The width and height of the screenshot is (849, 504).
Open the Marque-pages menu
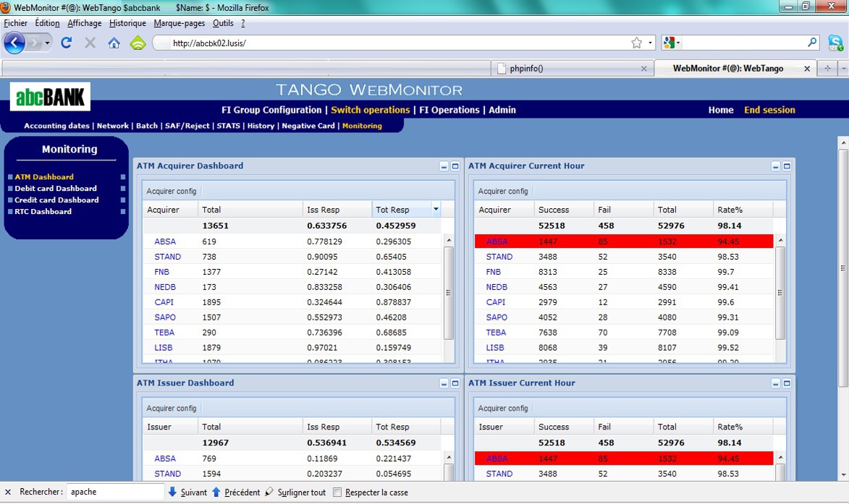(x=179, y=23)
